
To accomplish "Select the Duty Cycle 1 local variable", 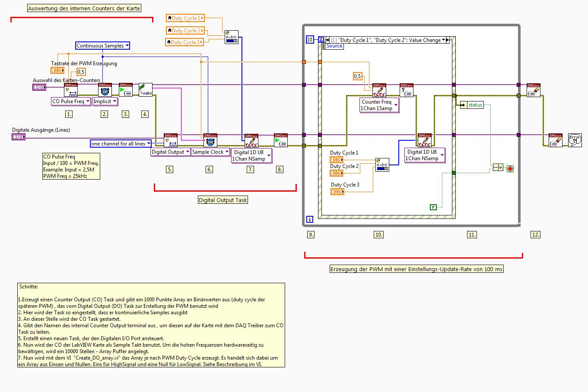I will [x=185, y=18].
